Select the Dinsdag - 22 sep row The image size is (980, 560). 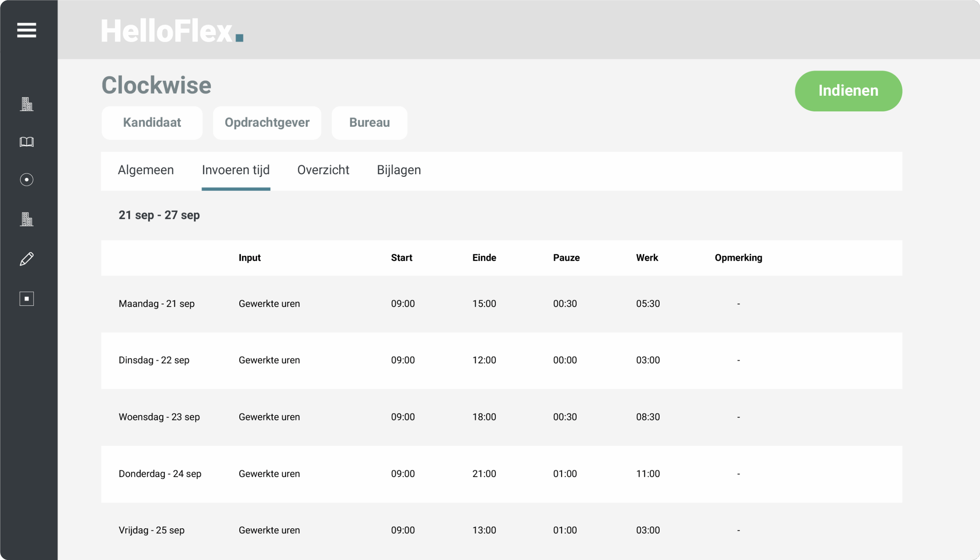pyautogui.click(x=154, y=361)
